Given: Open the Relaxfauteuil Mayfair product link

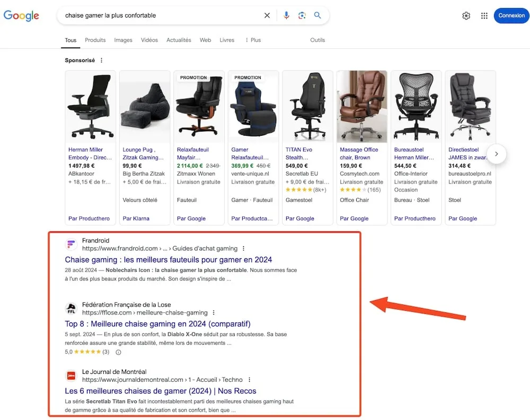Looking at the screenshot, I should 193,154.
